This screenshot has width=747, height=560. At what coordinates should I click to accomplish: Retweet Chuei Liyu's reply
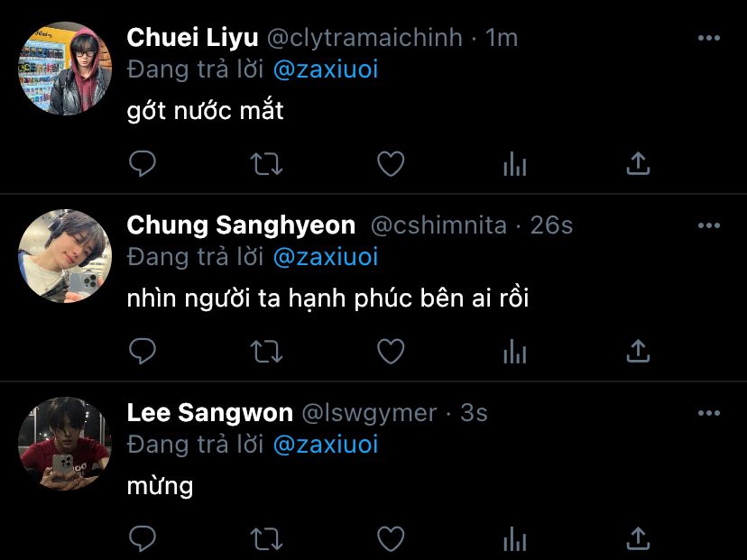pos(266,163)
